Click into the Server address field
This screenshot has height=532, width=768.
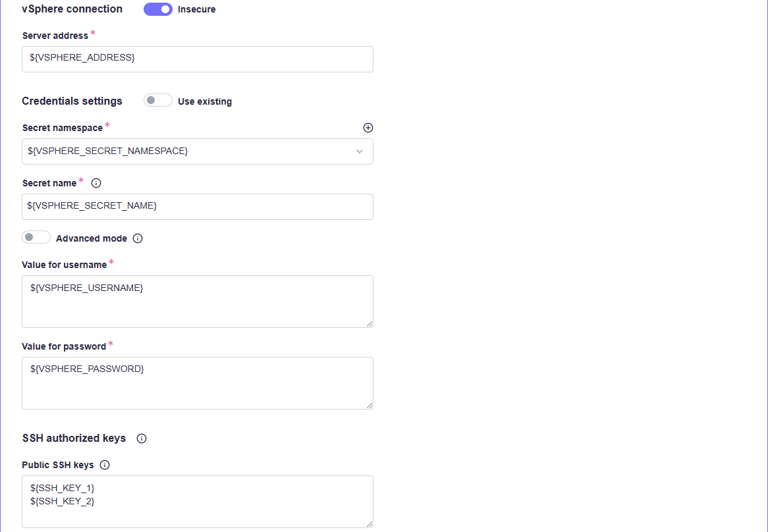point(198,59)
